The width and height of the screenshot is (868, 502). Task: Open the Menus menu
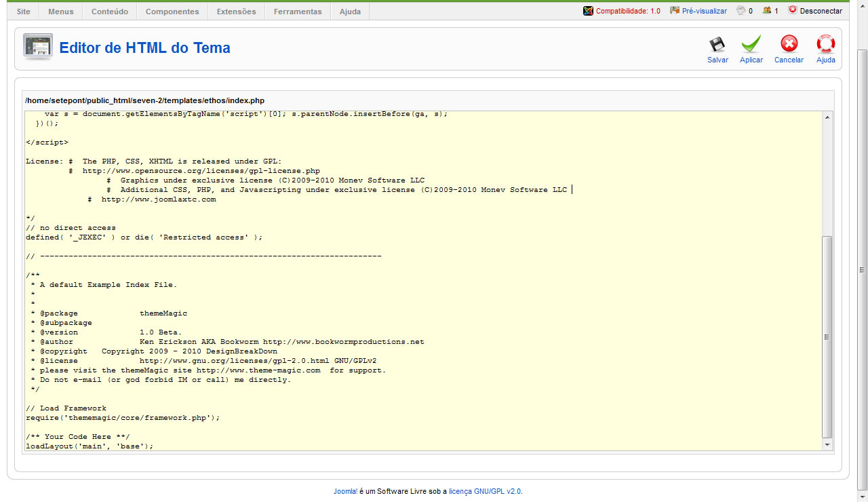pos(61,12)
